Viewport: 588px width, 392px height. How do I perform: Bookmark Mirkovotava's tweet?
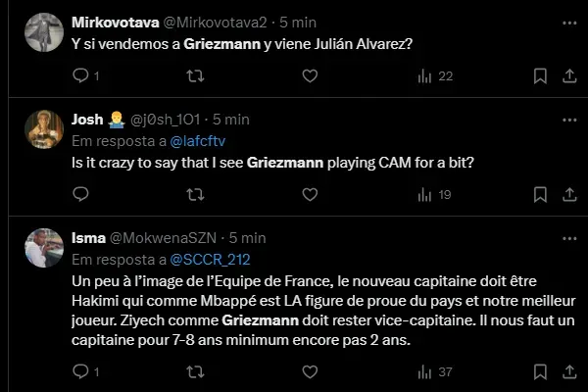coord(539,75)
